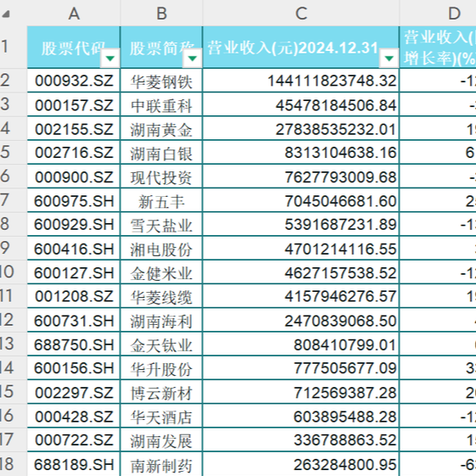Click cell 华菱钢铁

(x=161, y=81)
